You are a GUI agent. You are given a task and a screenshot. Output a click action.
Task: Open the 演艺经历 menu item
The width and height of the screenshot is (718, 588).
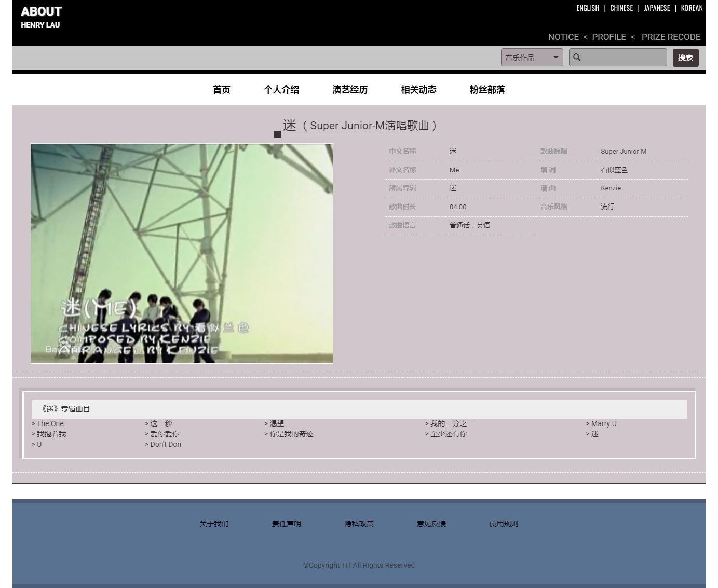pos(350,90)
